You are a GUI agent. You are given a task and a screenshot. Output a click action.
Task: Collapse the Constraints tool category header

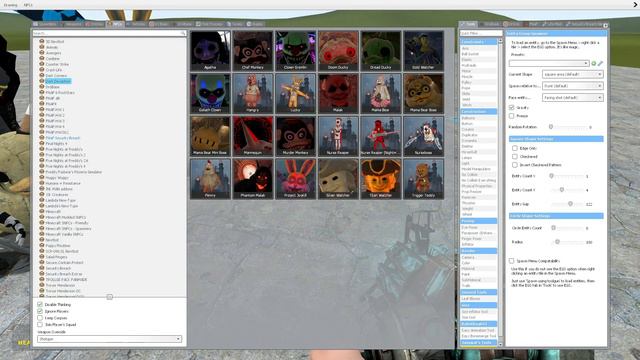tap(478, 42)
